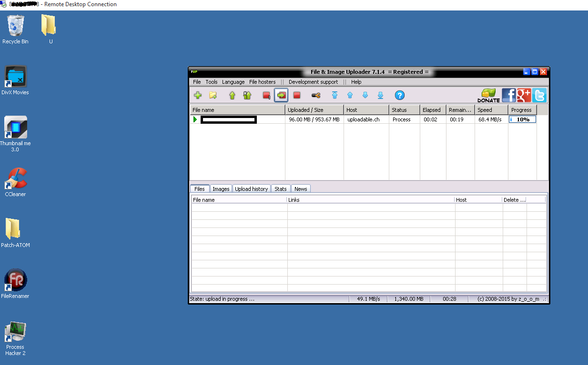Click the plain red stop square icon
Image resolution: width=588 pixels, height=365 pixels.
point(297,95)
